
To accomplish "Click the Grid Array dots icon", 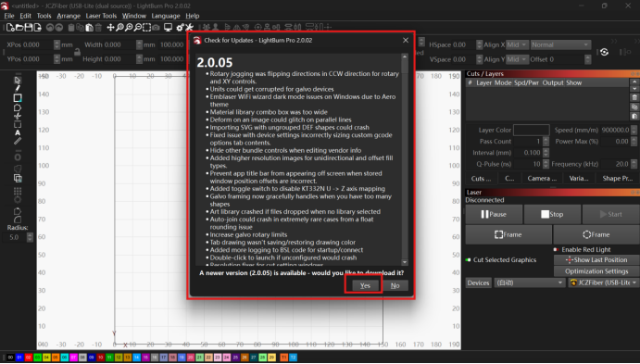I will pyautogui.click(x=18, y=191).
